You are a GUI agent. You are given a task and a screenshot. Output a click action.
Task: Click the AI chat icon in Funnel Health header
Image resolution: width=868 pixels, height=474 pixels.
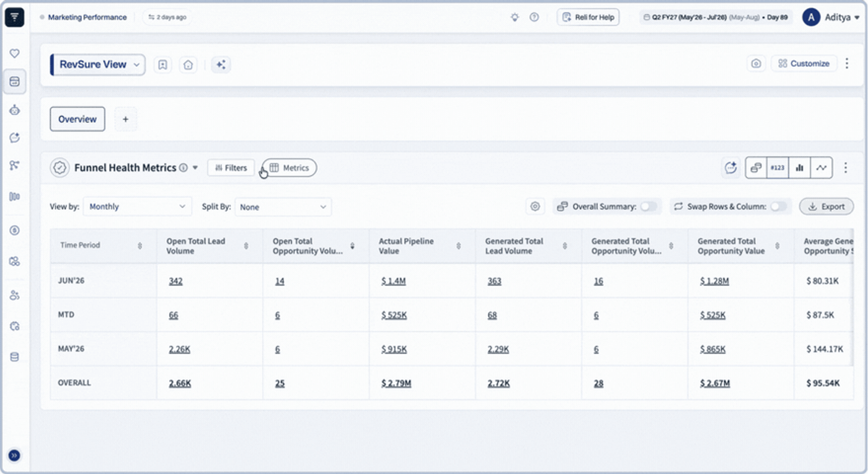(731, 168)
